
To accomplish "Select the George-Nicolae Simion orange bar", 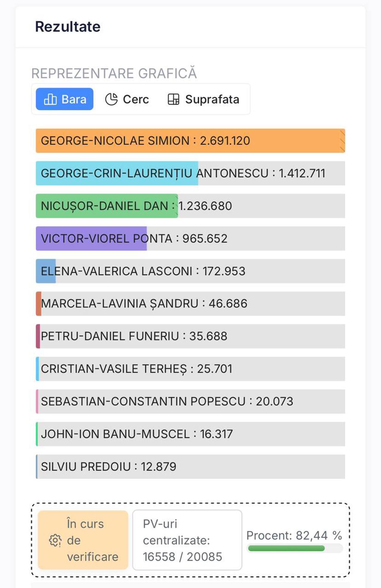I will 190,141.
